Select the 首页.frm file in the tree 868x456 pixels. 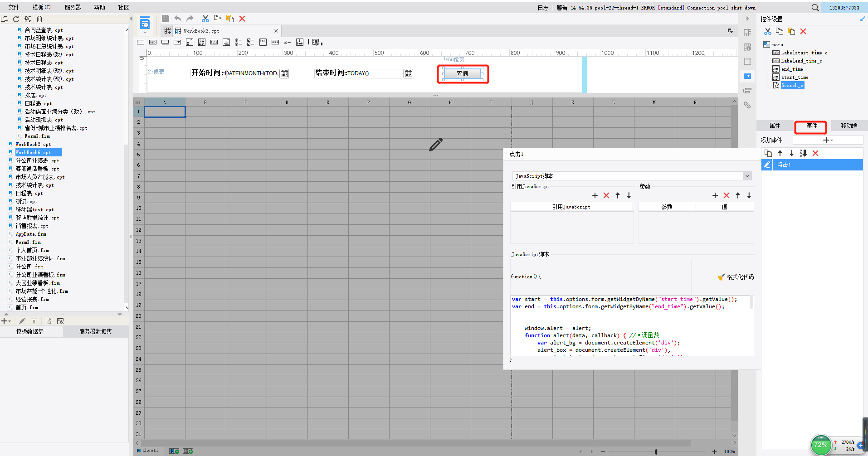(x=27, y=307)
